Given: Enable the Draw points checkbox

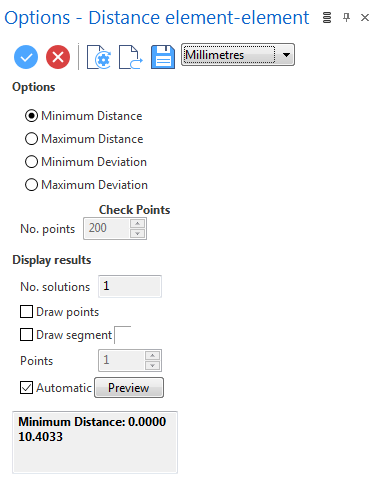Looking at the screenshot, I should click(x=26, y=312).
